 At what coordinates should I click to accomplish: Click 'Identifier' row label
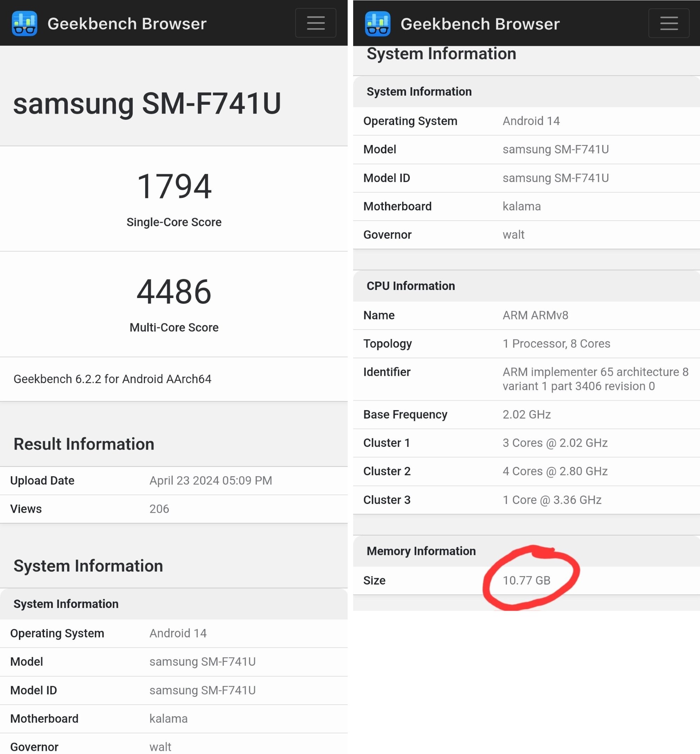[387, 372]
